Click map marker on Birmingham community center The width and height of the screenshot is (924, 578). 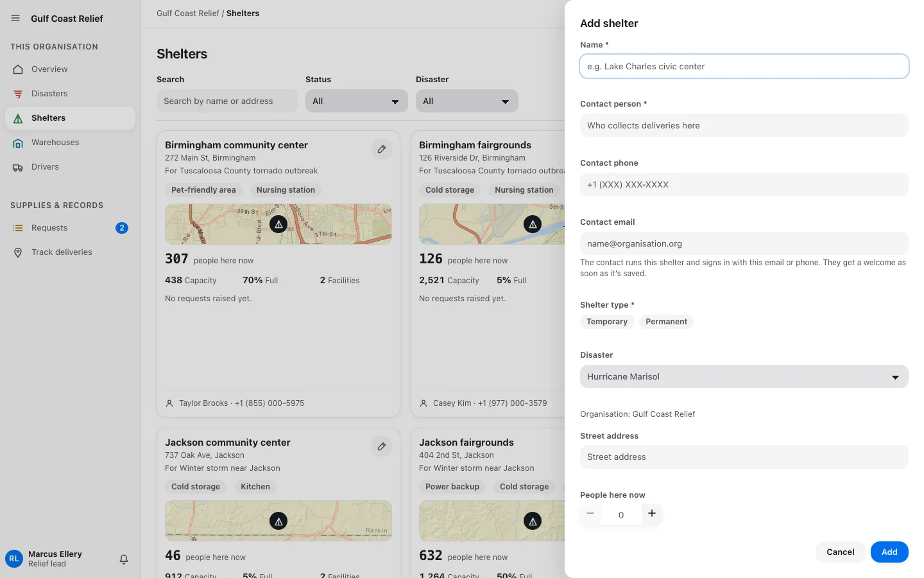click(x=278, y=224)
